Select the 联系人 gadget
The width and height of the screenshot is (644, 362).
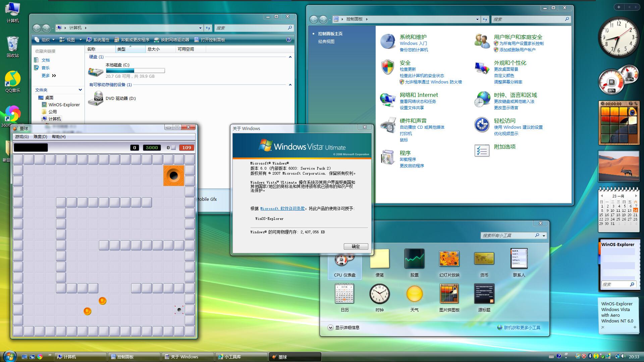519,259
